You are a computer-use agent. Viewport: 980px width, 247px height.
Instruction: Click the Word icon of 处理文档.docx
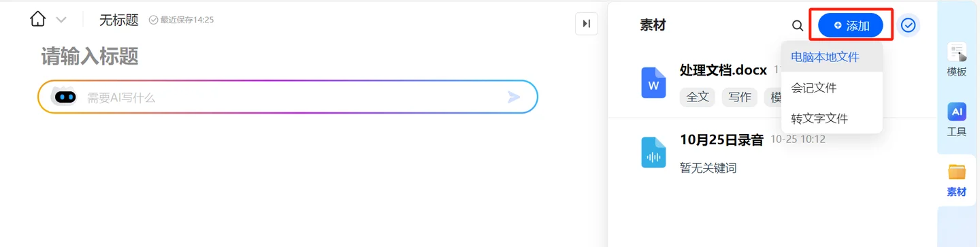[653, 82]
